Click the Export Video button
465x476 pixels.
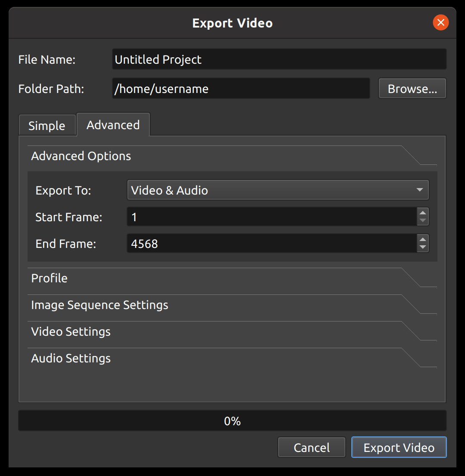pos(399,447)
